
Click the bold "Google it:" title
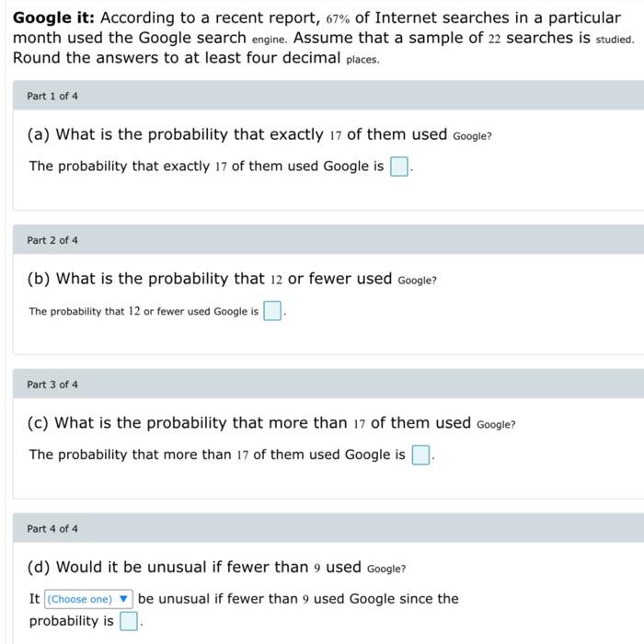coord(53,17)
